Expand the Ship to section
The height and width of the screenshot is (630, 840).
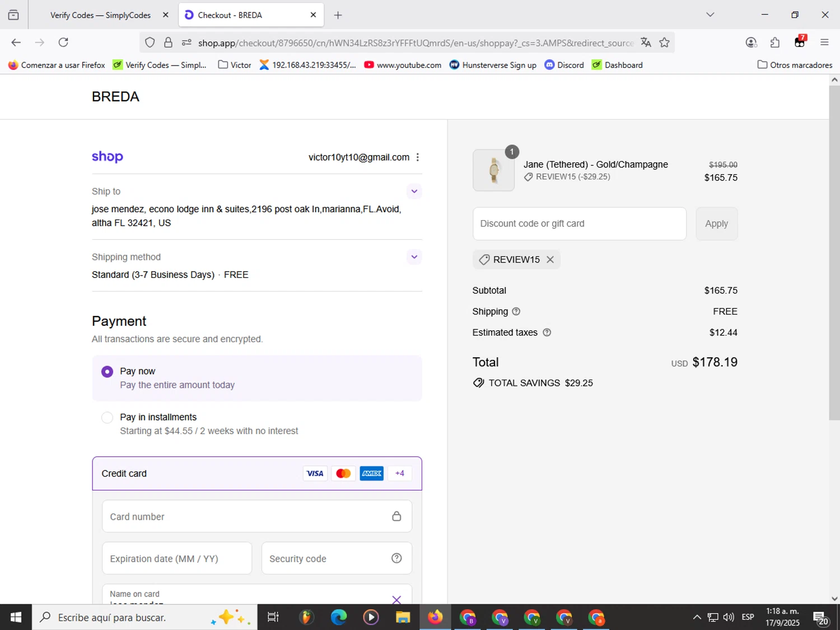[414, 192]
